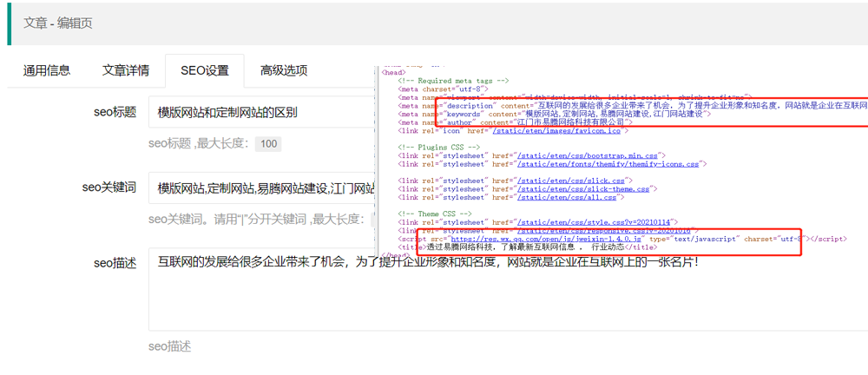Open the themify-icons.css link in source

click(608, 165)
